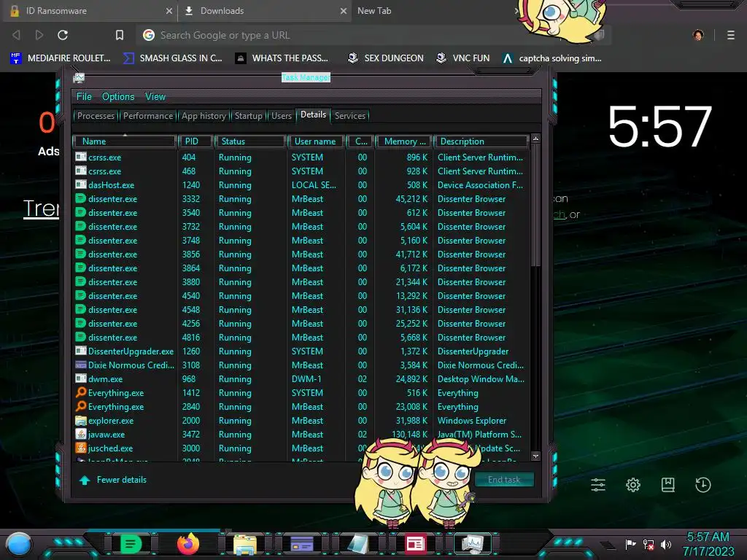
Task: Sort by Status column header
Action: (250, 141)
